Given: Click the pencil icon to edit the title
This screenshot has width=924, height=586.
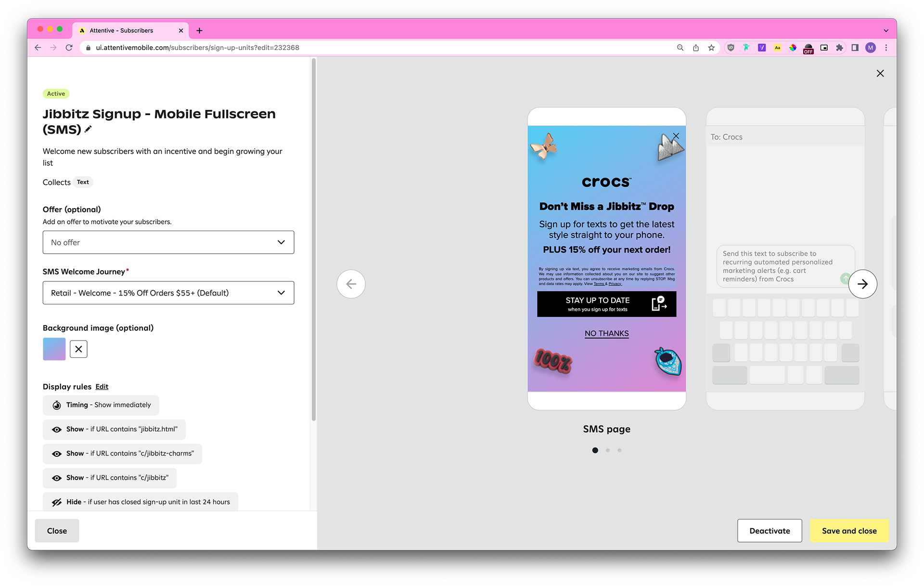Looking at the screenshot, I should [88, 129].
